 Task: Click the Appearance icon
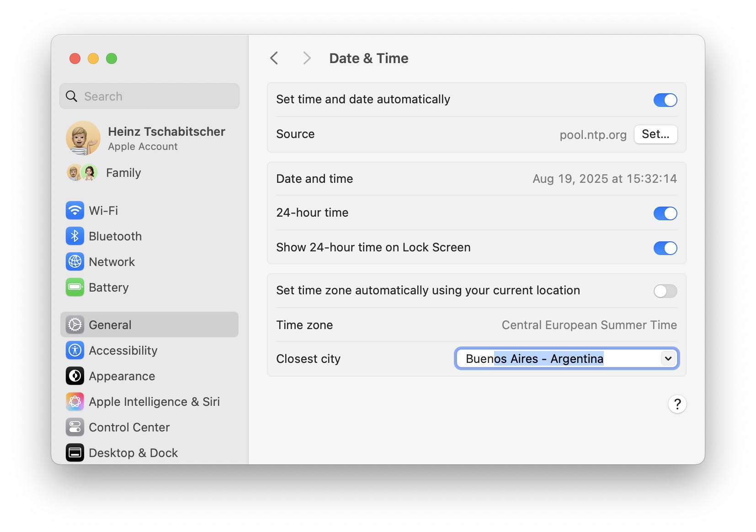click(x=75, y=376)
